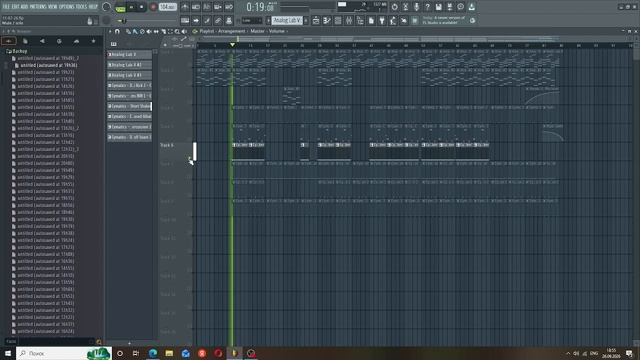The height and width of the screenshot is (360, 640).
Task: Click the Track 6 header label
Action: [x=167, y=145]
